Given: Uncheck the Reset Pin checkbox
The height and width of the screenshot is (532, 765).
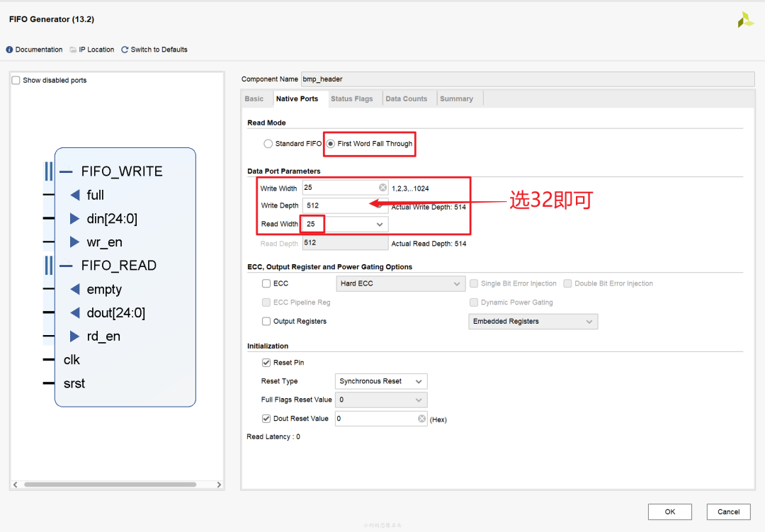Looking at the screenshot, I should click(x=266, y=363).
